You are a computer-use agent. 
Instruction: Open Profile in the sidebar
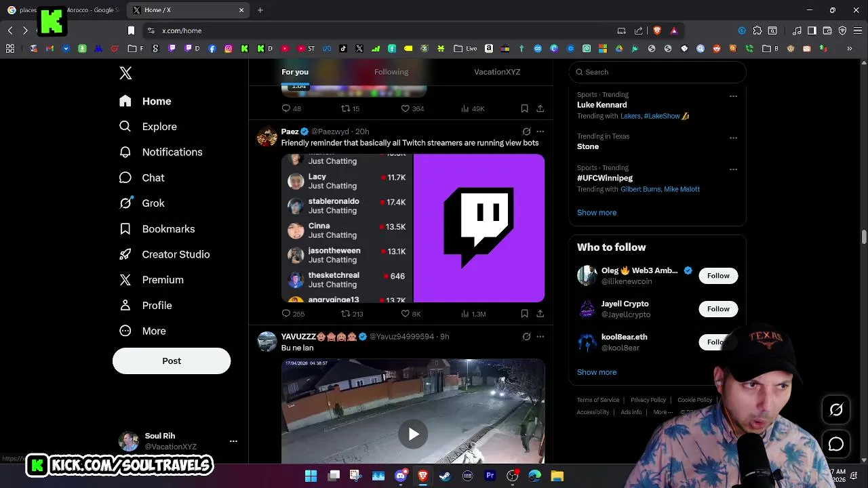pos(145,306)
